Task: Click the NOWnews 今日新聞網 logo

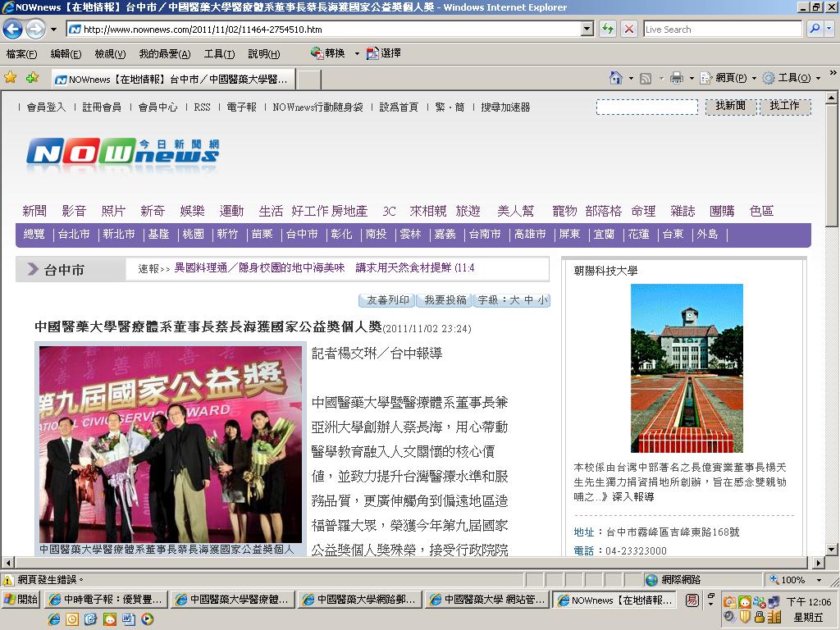Action: 123,152
